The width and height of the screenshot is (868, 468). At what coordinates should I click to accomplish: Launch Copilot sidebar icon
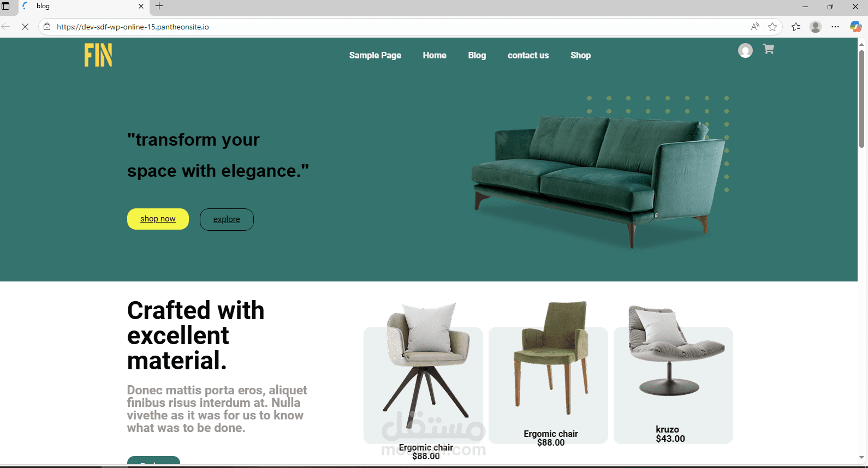[x=855, y=27]
